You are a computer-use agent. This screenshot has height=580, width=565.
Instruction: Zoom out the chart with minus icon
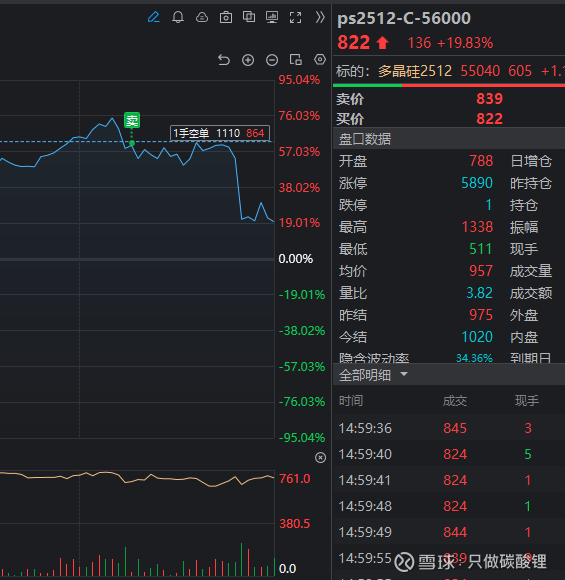[272, 60]
